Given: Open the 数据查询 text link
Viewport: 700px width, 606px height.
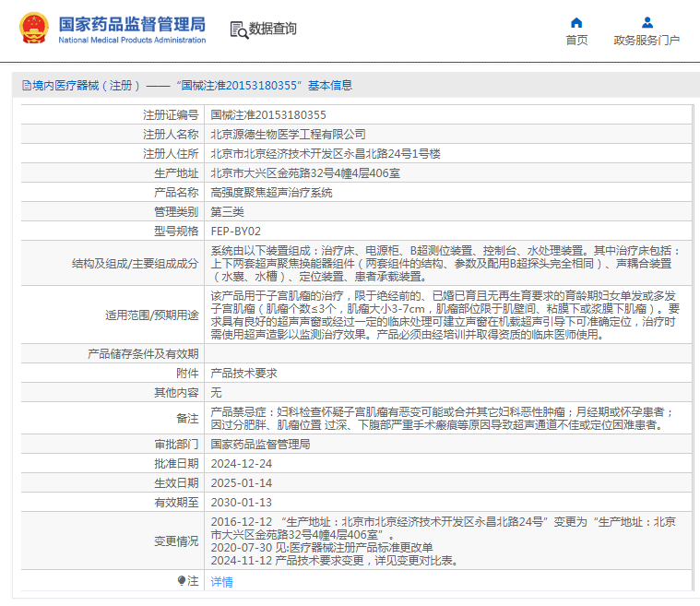Looking at the screenshot, I should tap(273, 30).
